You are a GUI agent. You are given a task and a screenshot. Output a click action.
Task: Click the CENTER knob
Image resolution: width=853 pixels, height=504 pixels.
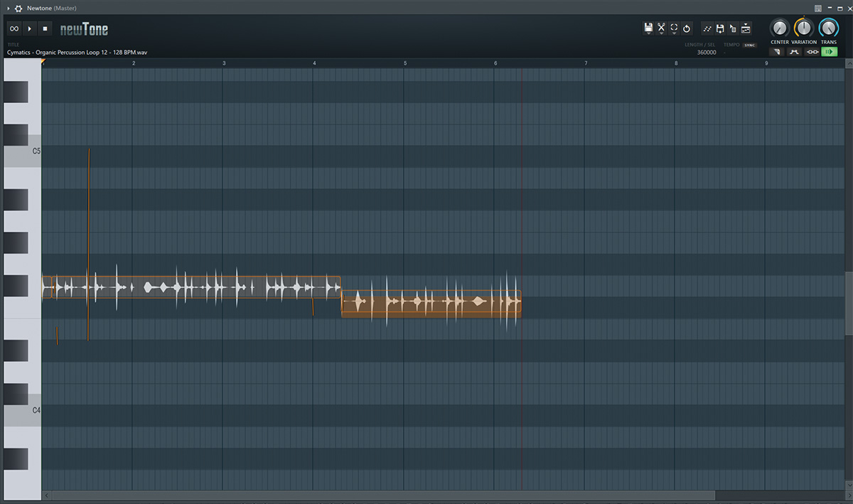[x=780, y=28]
